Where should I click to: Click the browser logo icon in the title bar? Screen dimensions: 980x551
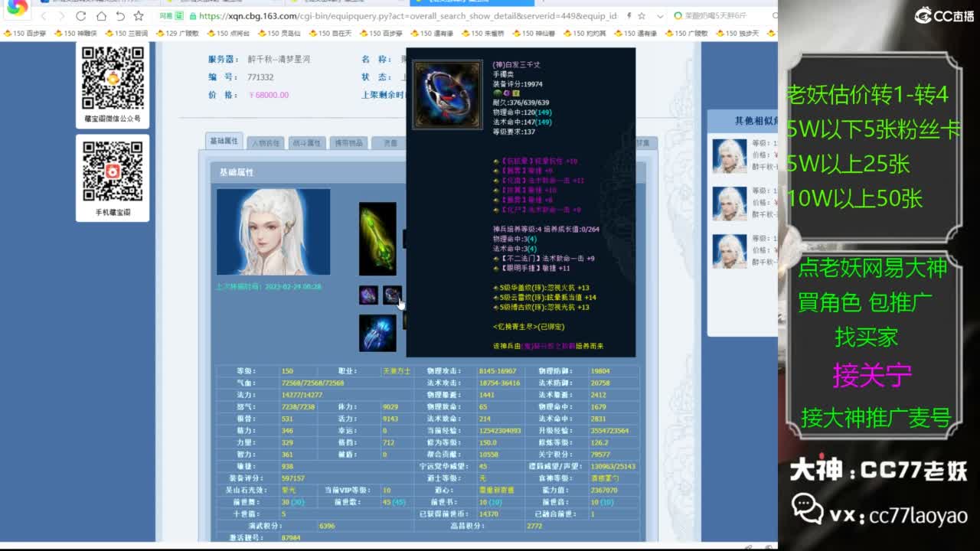(17, 8)
